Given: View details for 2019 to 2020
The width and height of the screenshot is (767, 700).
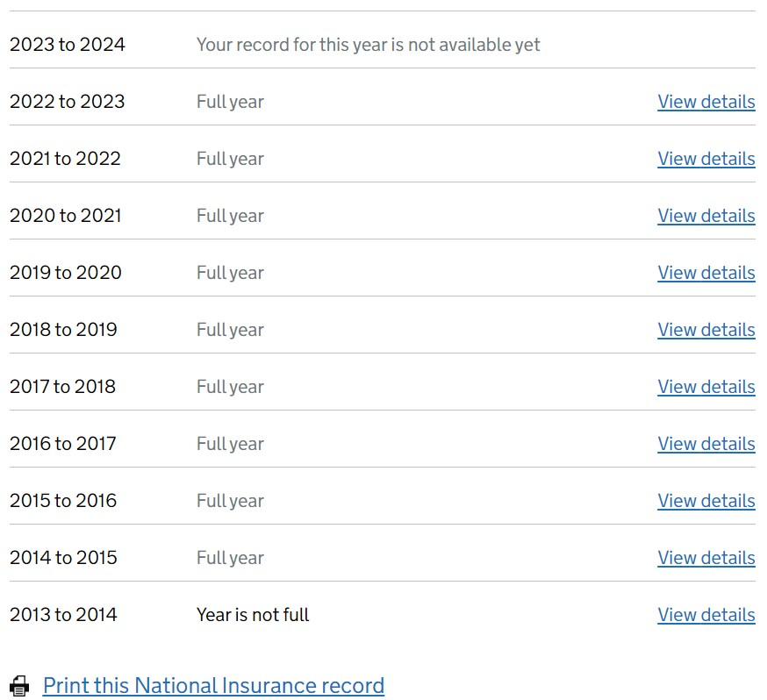Looking at the screenshot, I should pyautogui.click(x=706, y=273).
